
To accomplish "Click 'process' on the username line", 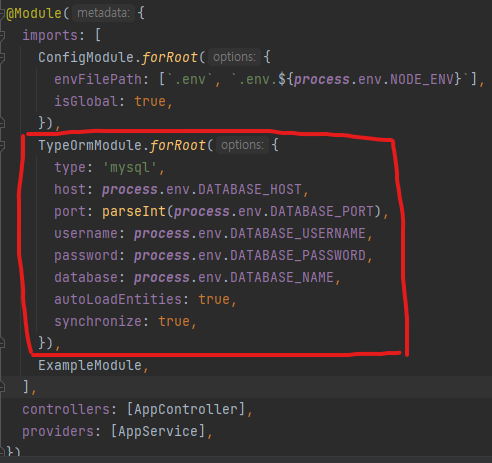I will point(162,233).
